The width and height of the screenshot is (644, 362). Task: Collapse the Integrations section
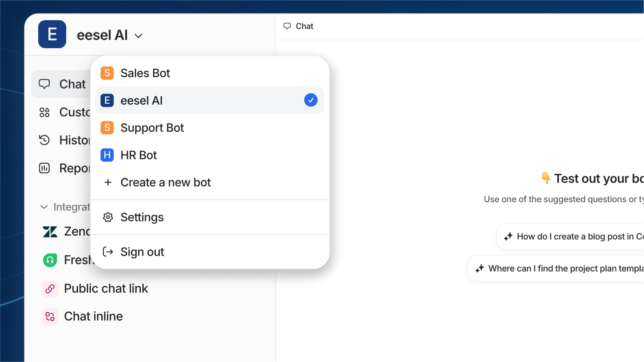44,207
